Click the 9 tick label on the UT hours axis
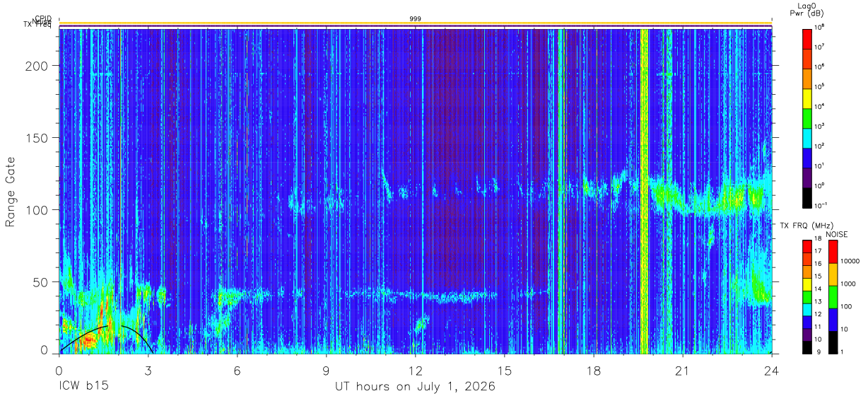The width and height of the screenshot is (868, 401). 327,371
